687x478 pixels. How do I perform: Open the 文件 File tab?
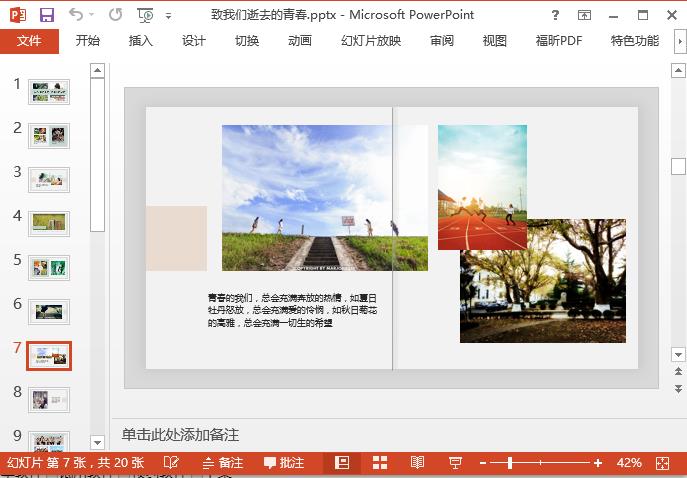coord(29,41)
